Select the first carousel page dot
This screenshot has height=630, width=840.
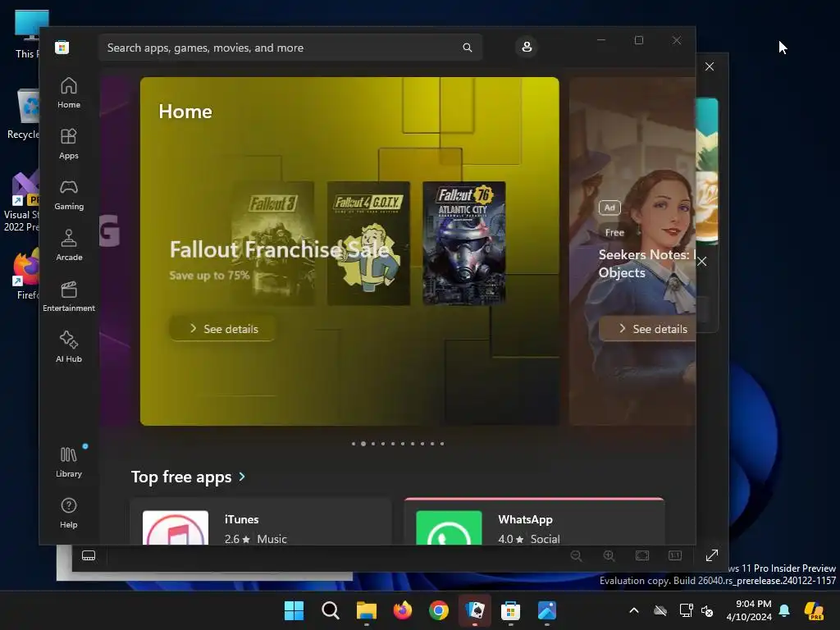coord(354,444)
